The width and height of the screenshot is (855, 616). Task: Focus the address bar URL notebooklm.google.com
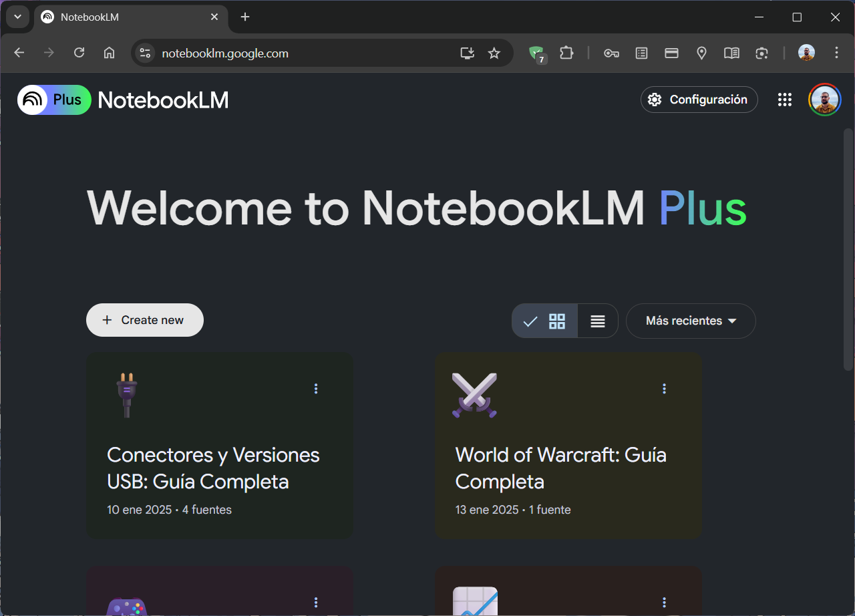tap(225, 53)
